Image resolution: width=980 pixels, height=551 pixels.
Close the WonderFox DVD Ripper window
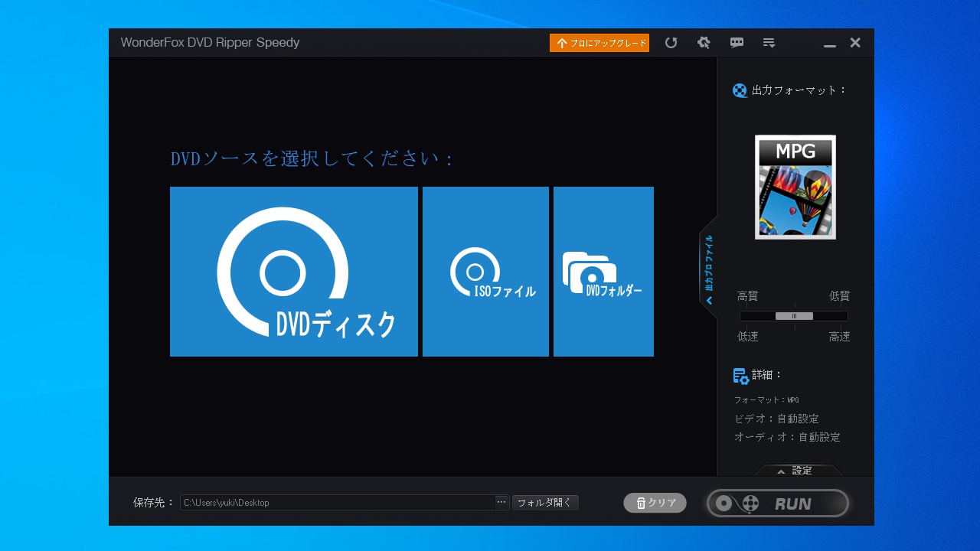pyautogui.click(x=855, y=43)
